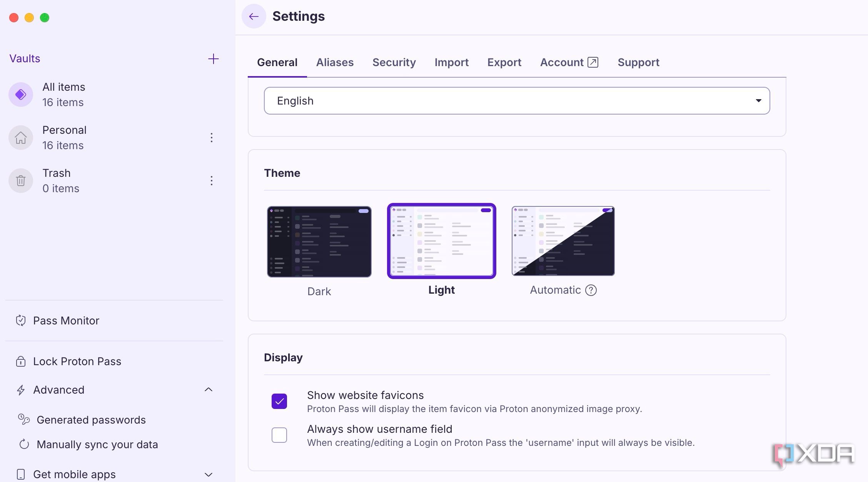Uncheck Show website favicons checkbox
This screenshot has width=868, height=482.
pos(279,401)
